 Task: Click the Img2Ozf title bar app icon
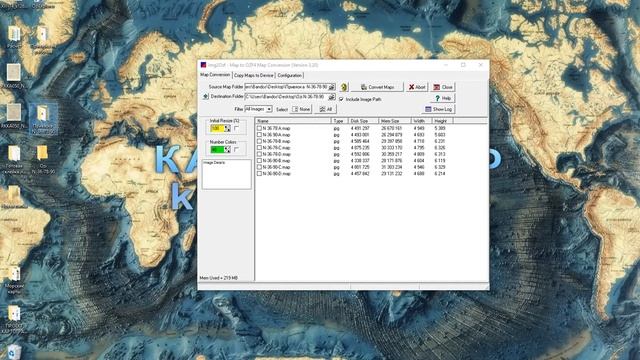coord(203,65)
